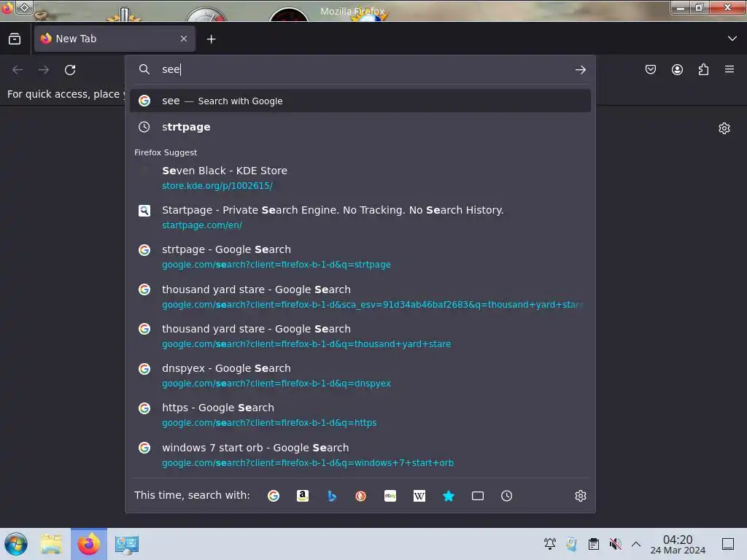Click the store.kde.org/p/1002615/ URL text
The width and height of the screenshot is (747, 560).
tap(217, 186)
